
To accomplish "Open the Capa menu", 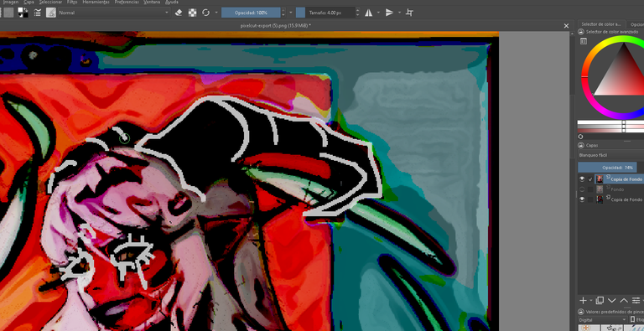I will pyautogui.click(x=29, y=2).
